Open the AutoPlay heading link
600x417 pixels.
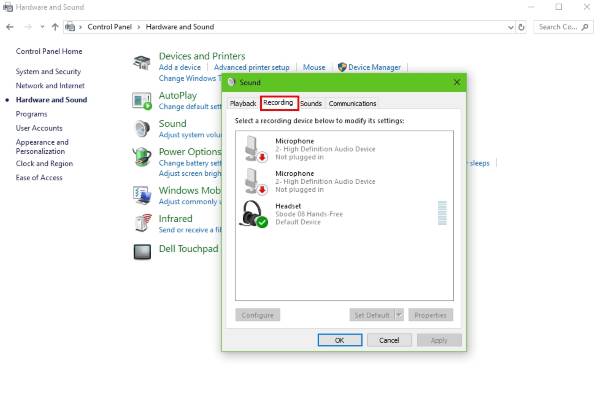click(x=178, y=96)
